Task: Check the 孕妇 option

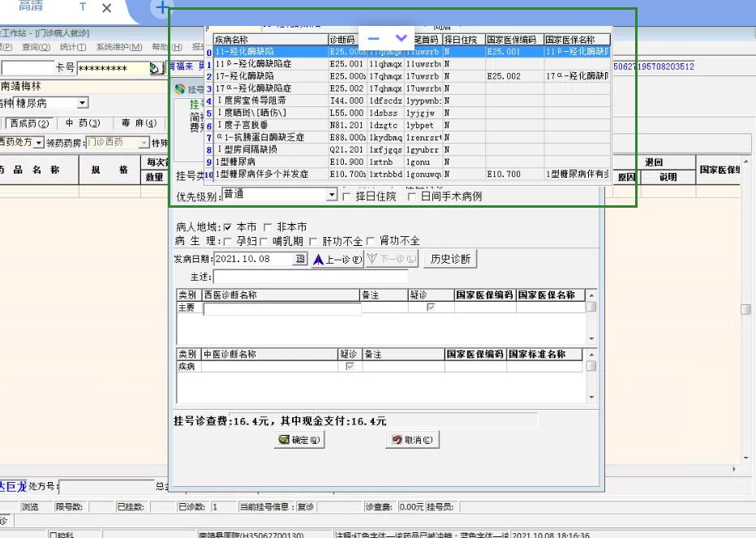Action: [228, 241]
